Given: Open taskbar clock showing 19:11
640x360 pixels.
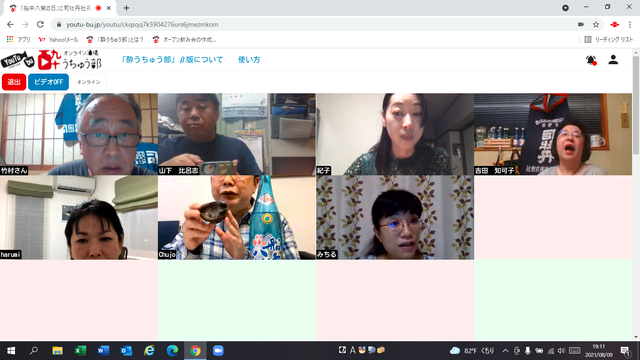Looking at the screenshot, I should pyautogui.click(x=599, y=351).
